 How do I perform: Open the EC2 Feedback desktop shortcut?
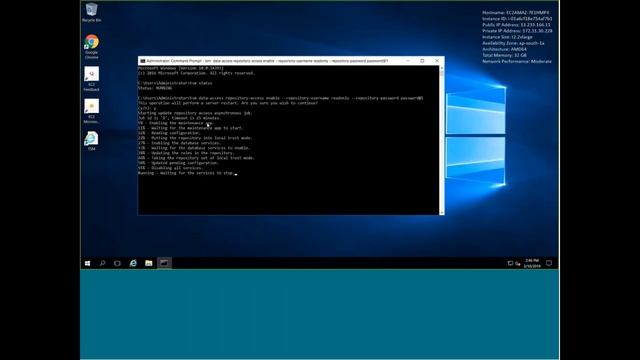91,79
